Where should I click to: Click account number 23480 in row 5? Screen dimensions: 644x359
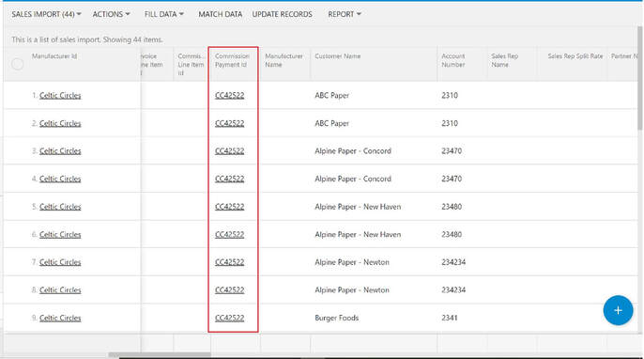click(x=452, y=207)
